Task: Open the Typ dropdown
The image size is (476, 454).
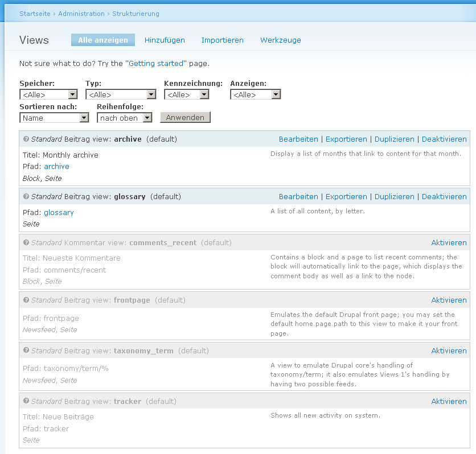Action: tap(121, 94)
